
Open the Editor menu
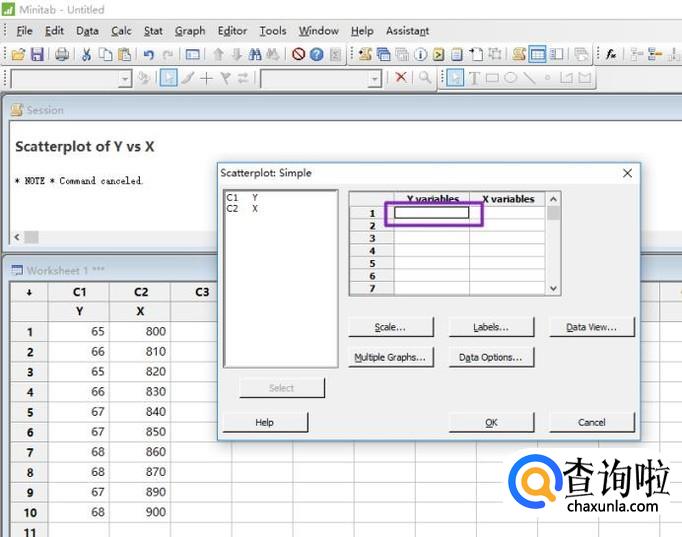(232, 31)
